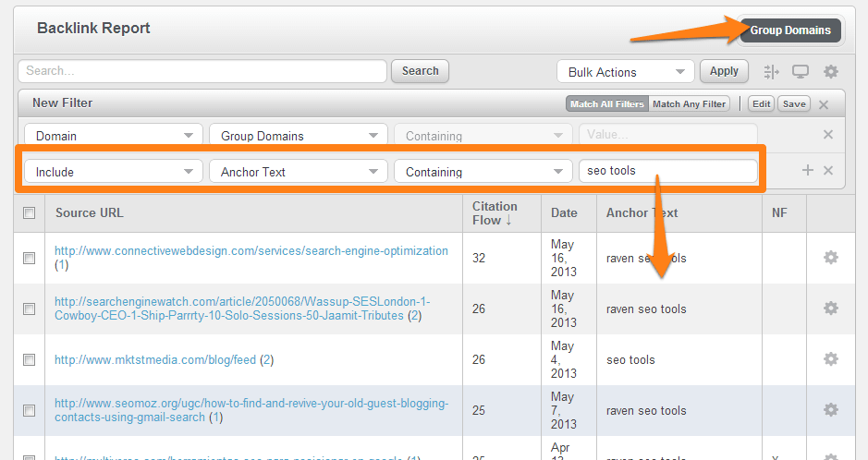Open the mktstmedia.com blog feed link
The image size is (868, 460).
154,359
